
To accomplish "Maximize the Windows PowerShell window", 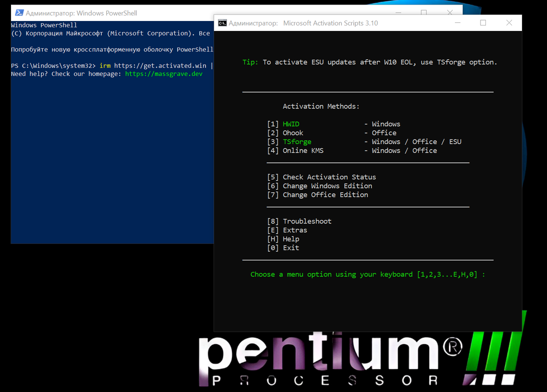I will click(x=424, y=13).
